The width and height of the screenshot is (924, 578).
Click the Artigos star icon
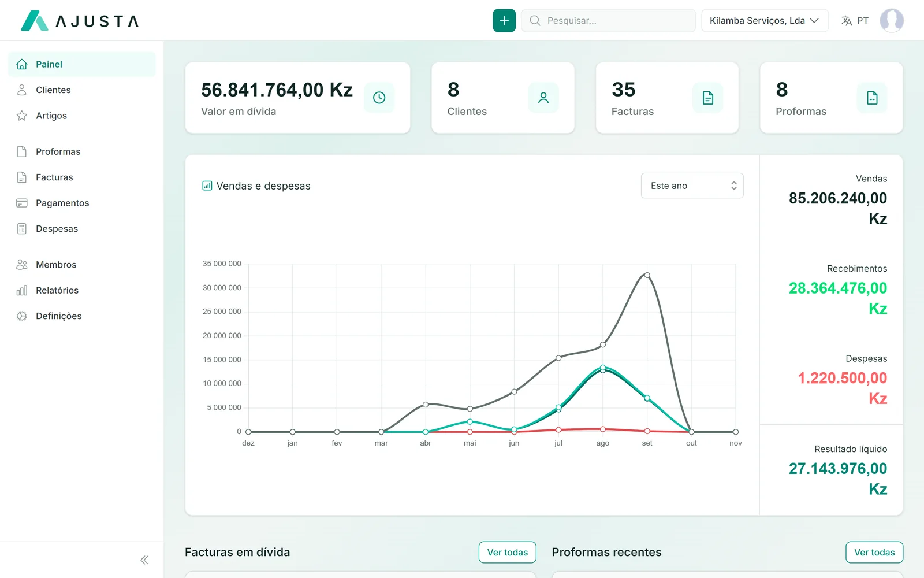[22, 116]
